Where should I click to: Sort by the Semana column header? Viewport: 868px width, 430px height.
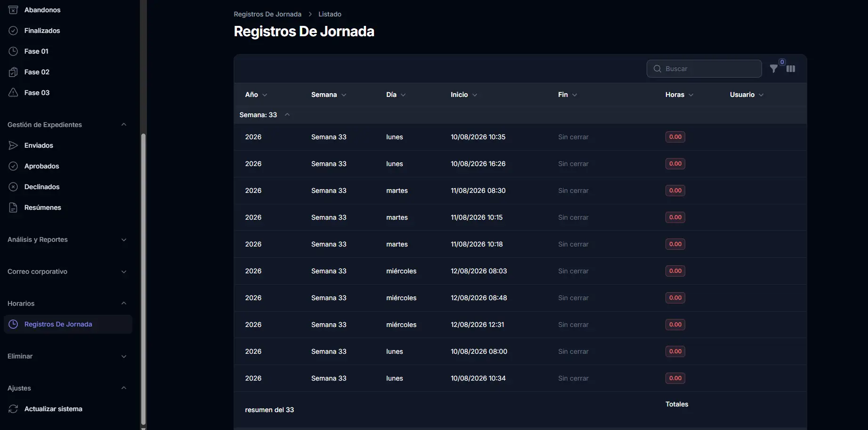(329, 95)
